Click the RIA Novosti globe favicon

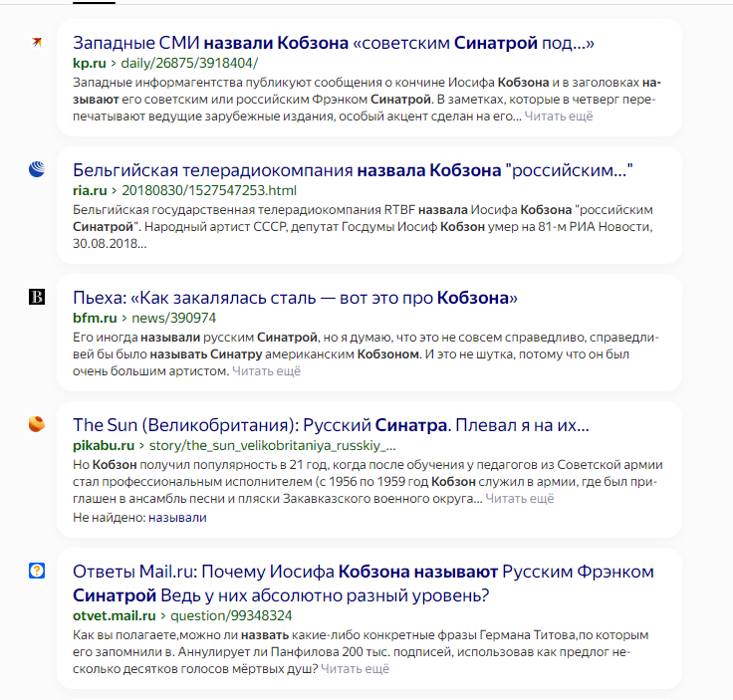coord(37,169)
